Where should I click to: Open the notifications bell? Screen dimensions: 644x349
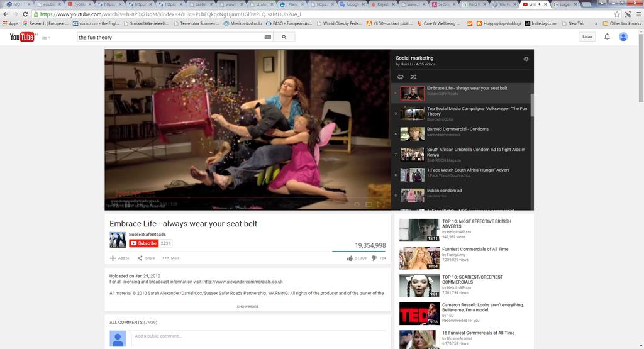click(x=607, y=36)
